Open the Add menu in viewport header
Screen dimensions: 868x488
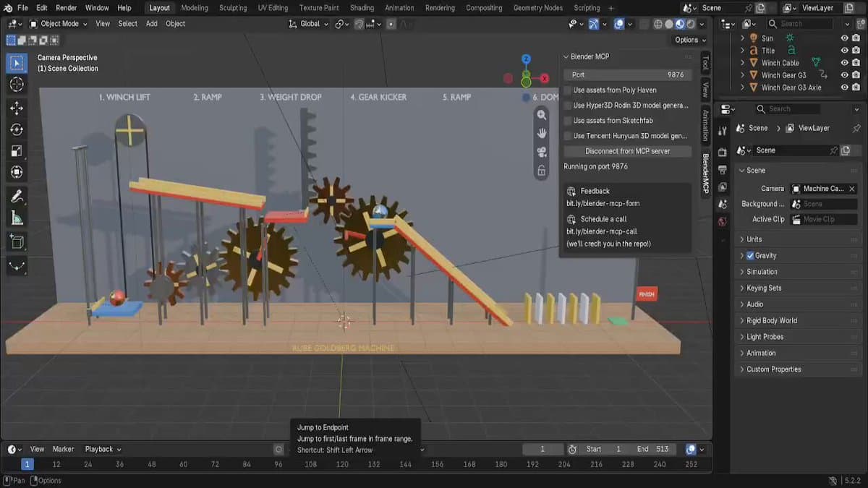point(151,24)
